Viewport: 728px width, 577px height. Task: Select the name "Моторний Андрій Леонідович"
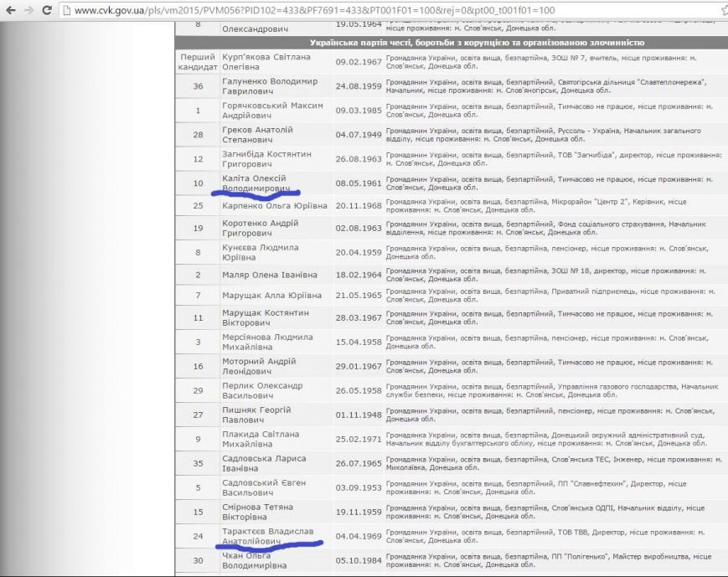point(259,366)
